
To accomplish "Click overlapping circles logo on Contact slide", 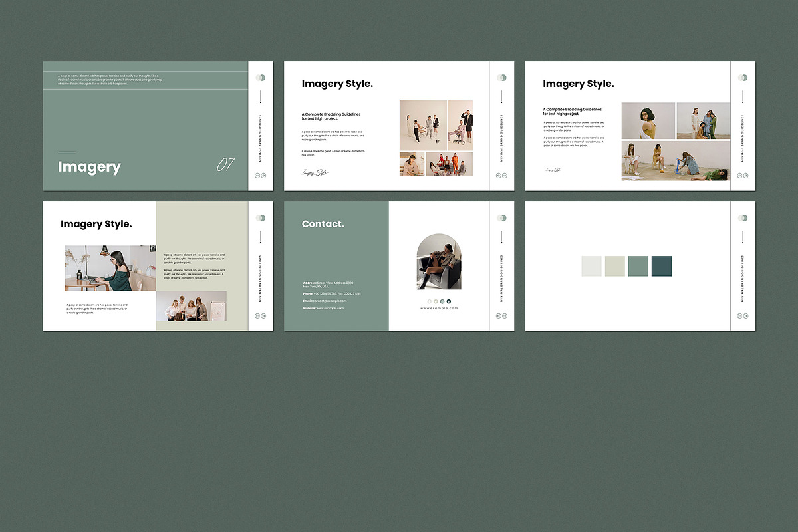I will (502, 218).
